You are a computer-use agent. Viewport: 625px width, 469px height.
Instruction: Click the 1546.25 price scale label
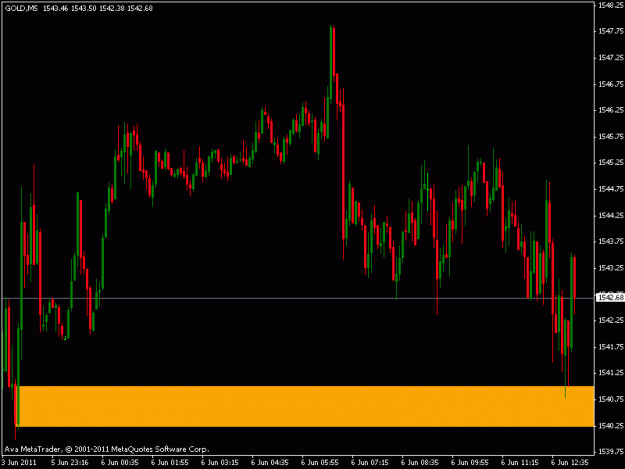click(611, 110)
